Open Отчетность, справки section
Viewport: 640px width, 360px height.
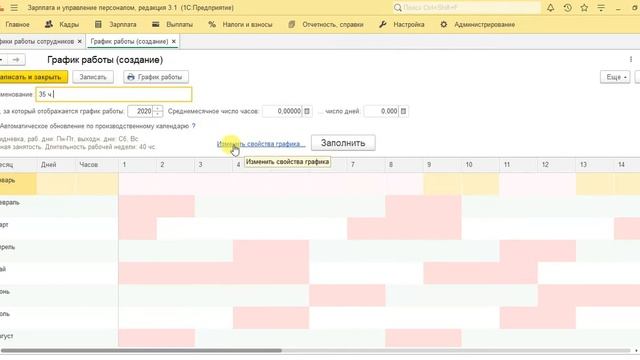coord(326,24)
